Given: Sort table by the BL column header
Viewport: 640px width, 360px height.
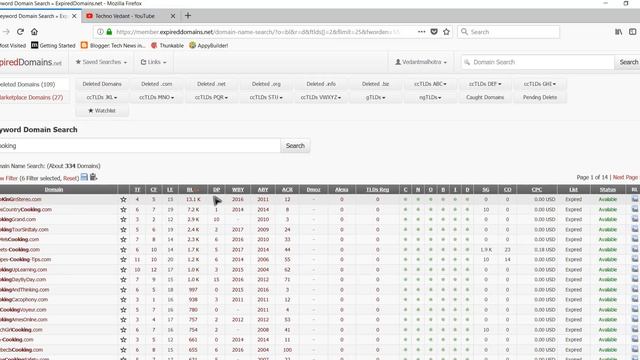Looking at the screenshot, I should click(x=189, y=189).
